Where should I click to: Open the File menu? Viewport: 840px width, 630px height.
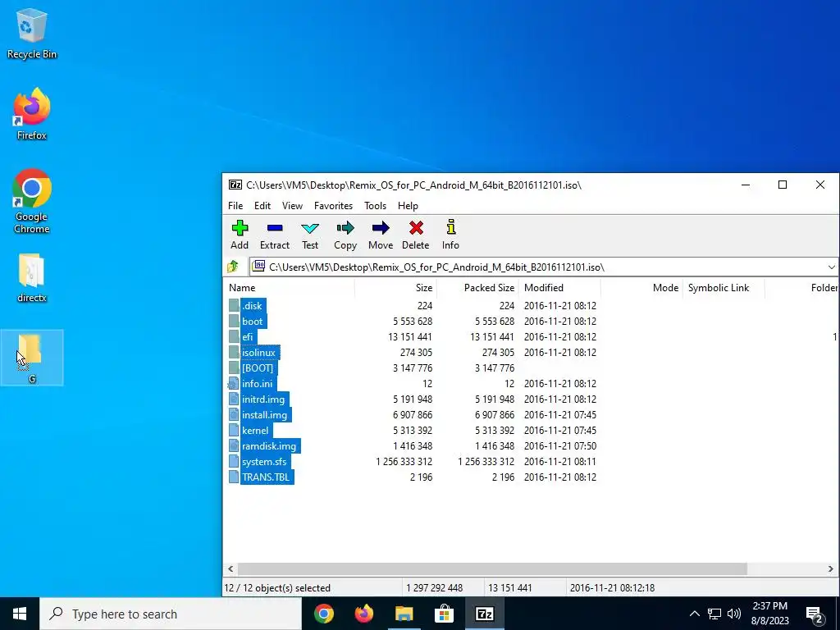coord(235,206)
